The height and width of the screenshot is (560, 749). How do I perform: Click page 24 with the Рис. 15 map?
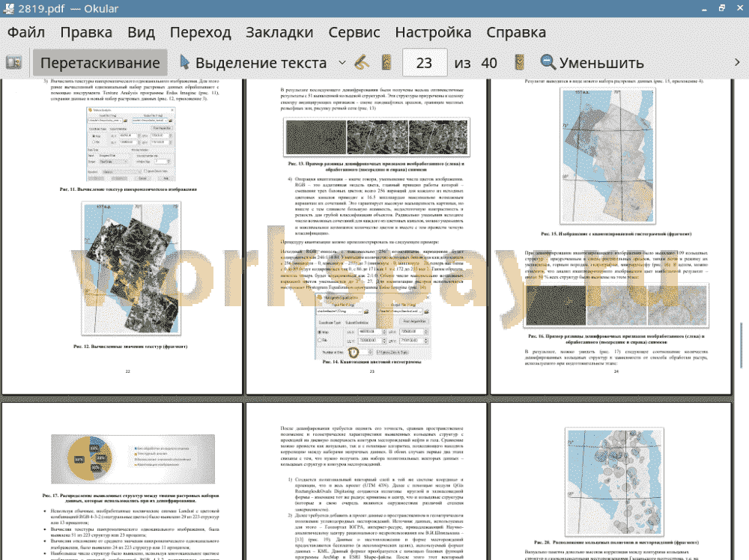point(611,237)
